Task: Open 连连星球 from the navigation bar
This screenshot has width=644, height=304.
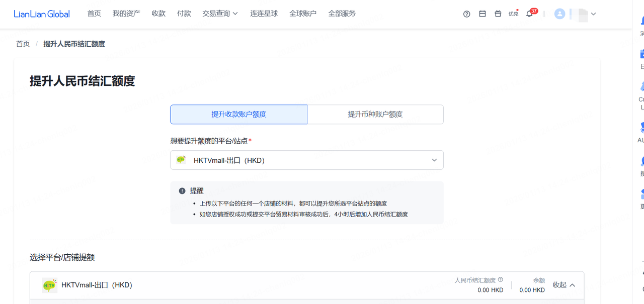Action: [264, 14]
